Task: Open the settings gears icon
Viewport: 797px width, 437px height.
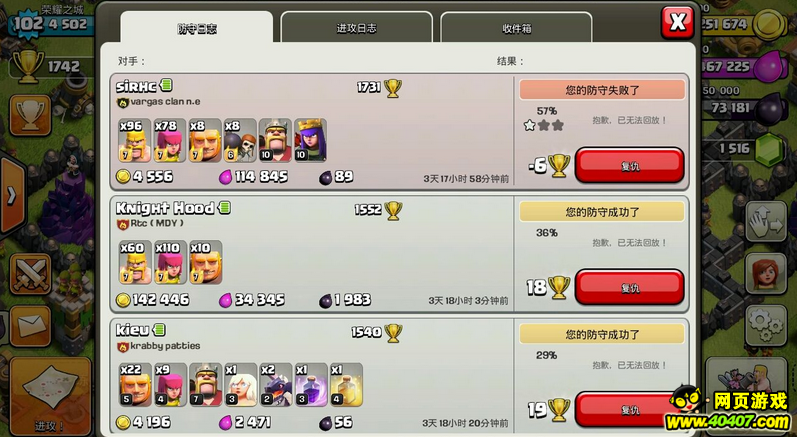Action: click(766, 325)
